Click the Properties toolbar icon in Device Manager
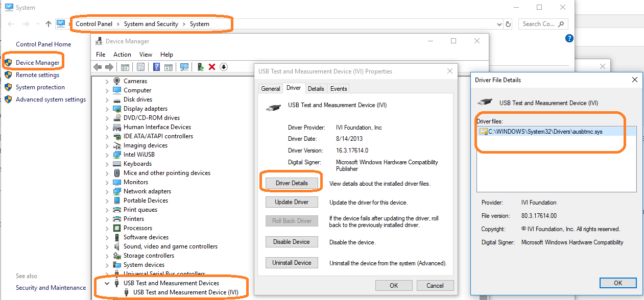Viewport: 644px width, 300px height. pos(141,67)
